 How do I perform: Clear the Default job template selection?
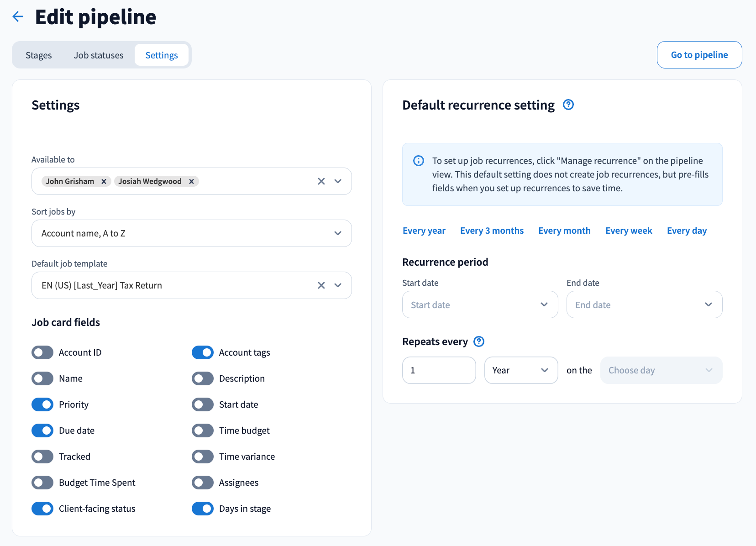click(321, 285)
